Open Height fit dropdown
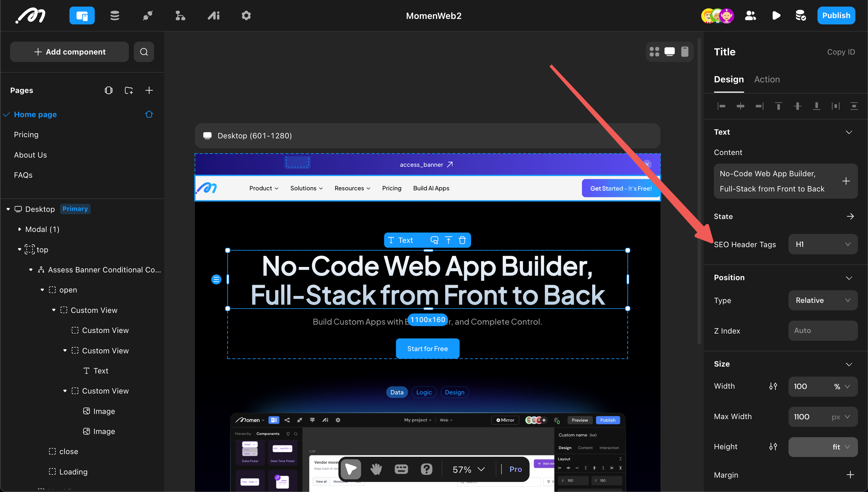The height and width of the screenshot is (492, 868). (823, 447)
